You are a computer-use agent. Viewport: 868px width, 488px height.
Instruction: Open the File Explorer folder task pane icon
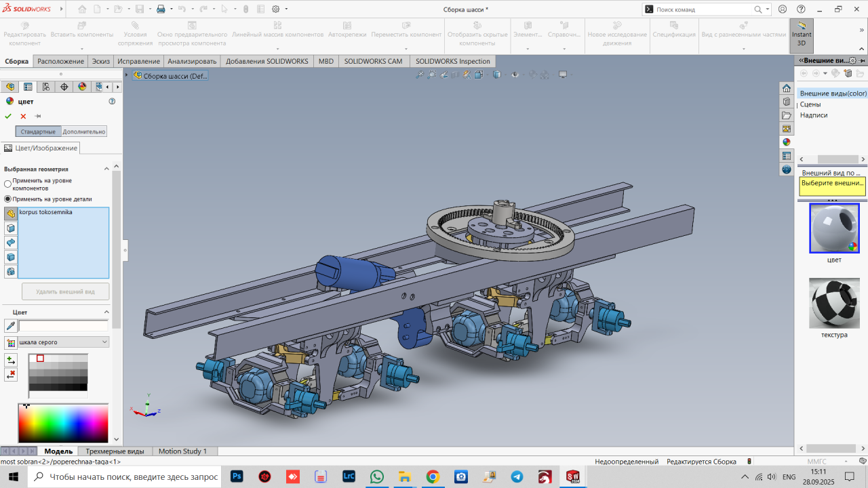pos(787,115)
